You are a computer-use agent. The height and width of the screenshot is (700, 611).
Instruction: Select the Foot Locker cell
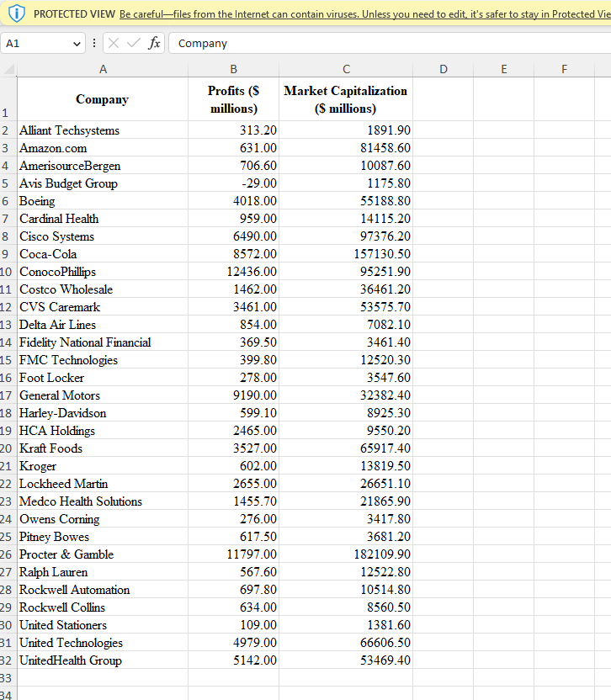pyautogui.click(x=103, y=378)
